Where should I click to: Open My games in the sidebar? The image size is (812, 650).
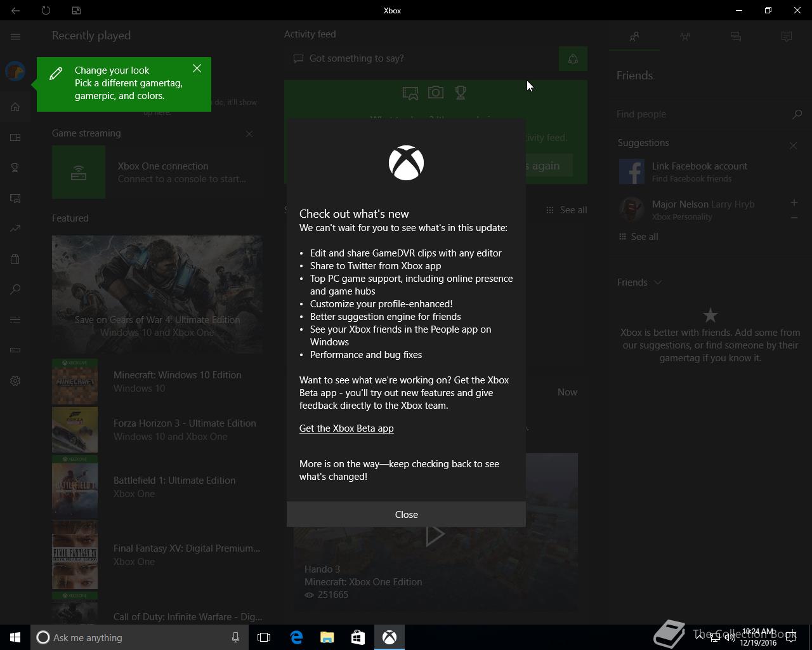[x=15, y=137]
